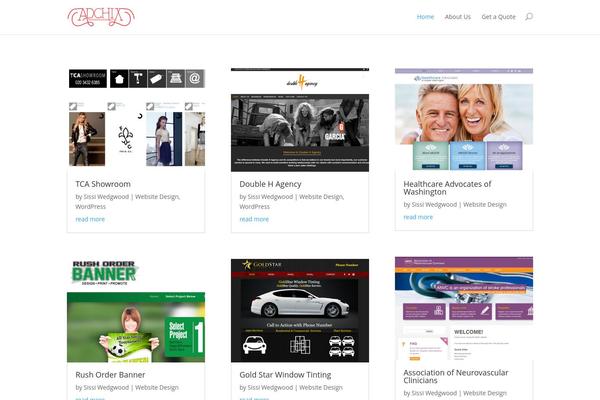Open the Neurovascular Clinicians thumbnail
Screen dimensions: 600x400
tap(464, 309)
